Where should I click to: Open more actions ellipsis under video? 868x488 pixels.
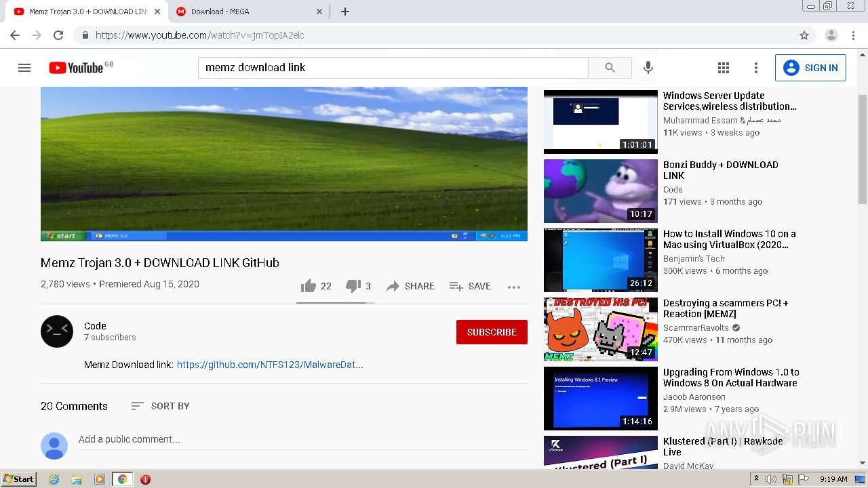click(514, 287)
